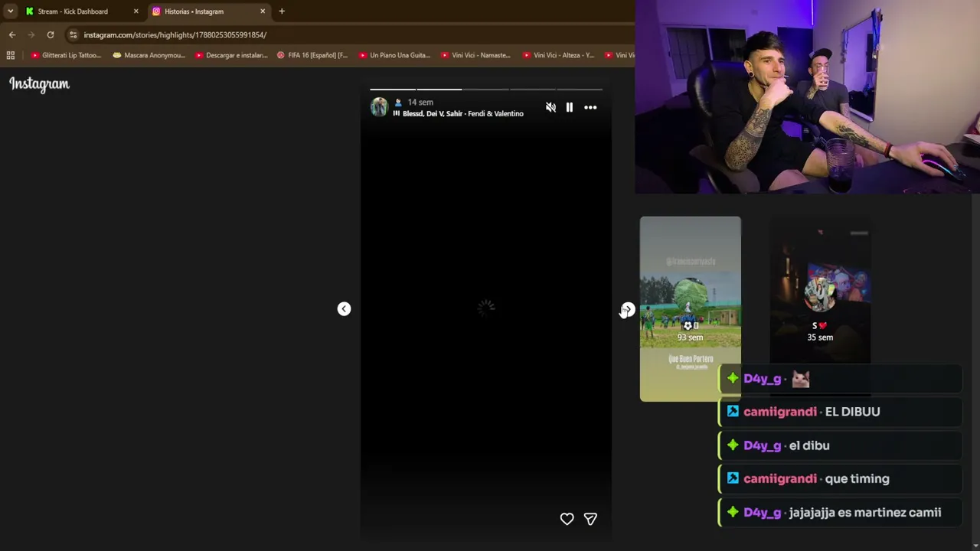Click chat message 'que timing'

click(857, 479)
